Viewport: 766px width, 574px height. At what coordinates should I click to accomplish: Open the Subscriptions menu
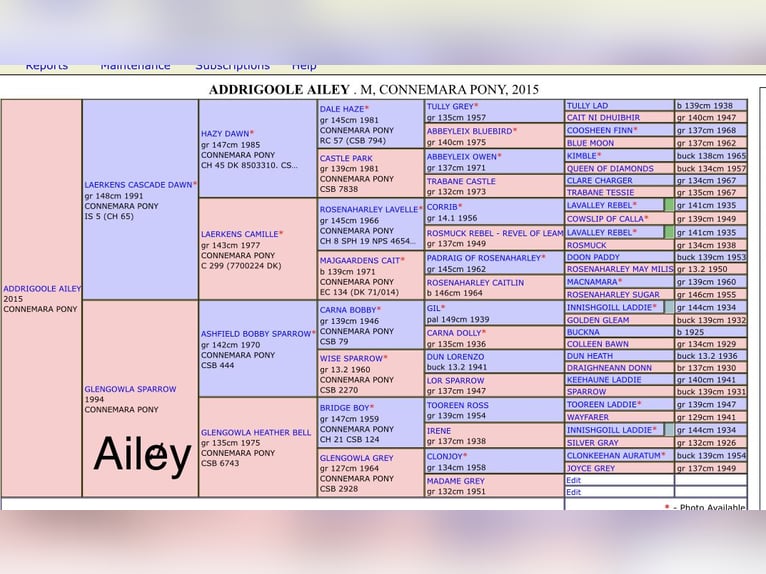(232, 66)
